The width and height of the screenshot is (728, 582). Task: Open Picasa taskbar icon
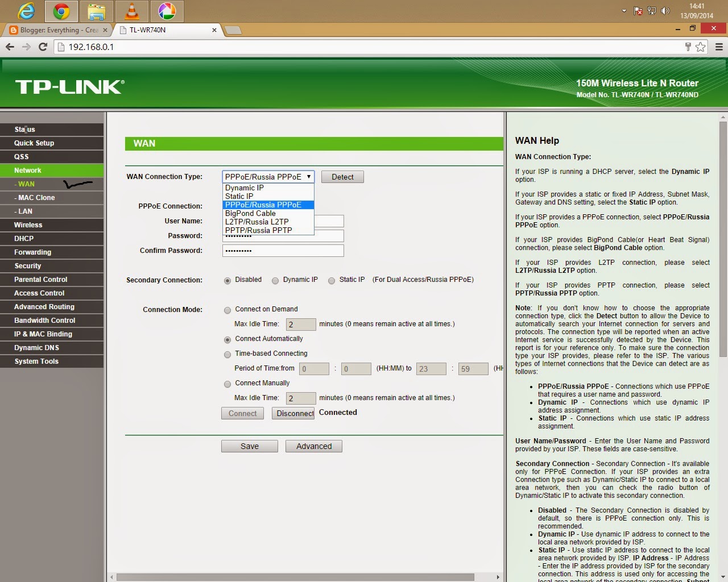167,11
